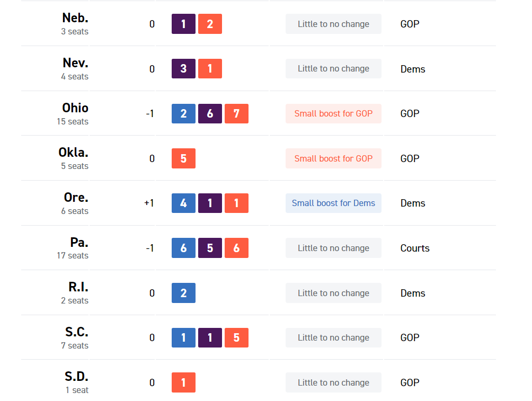Click the Pa. state label
The height and width of the screenshot is (401, 532).
coord(79,243)
